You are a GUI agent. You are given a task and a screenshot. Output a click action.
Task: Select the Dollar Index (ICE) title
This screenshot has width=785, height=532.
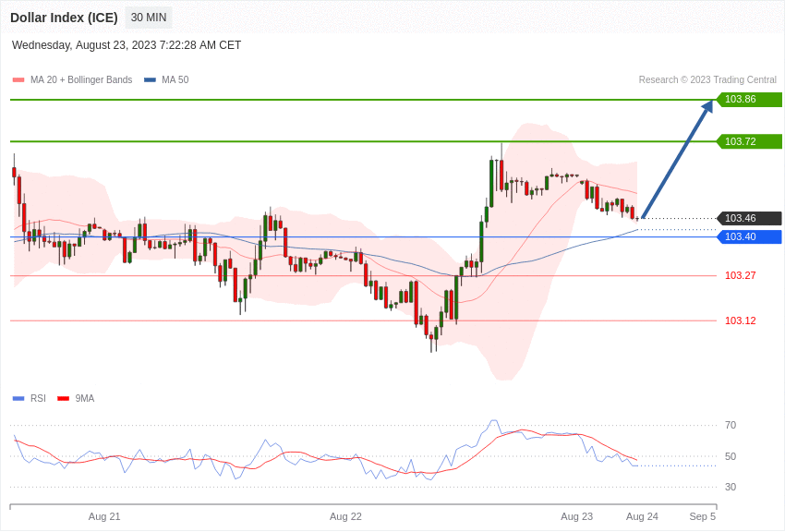[64, 18]
